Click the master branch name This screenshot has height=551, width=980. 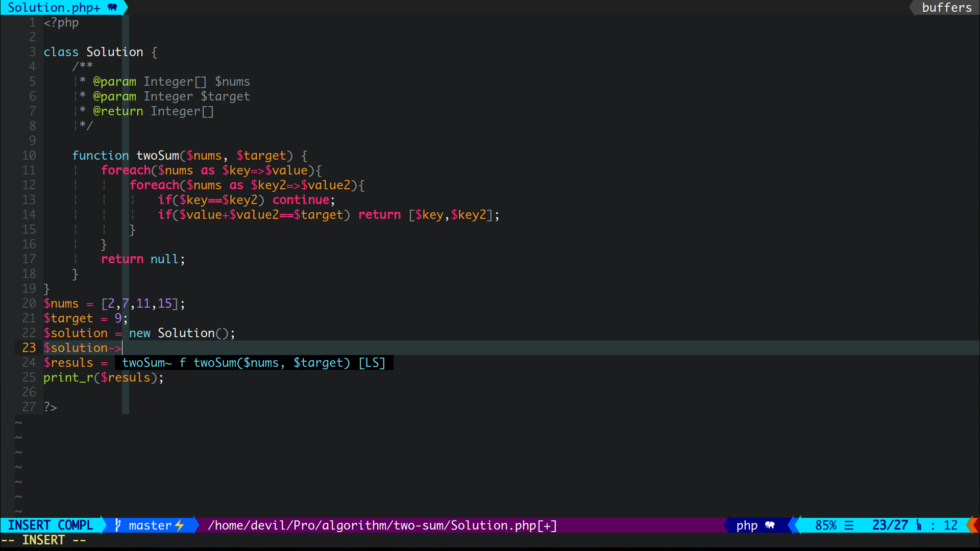(150, 525)
